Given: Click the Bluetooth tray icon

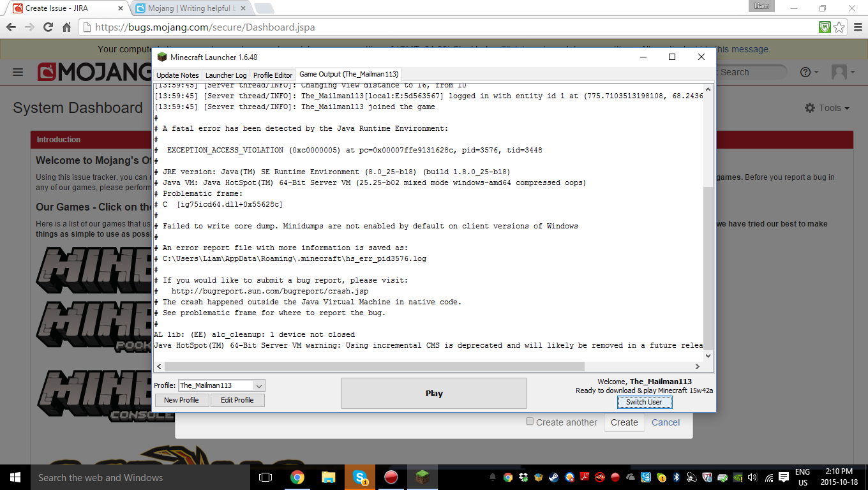Looking at the screenshot, I should (677, 477).
